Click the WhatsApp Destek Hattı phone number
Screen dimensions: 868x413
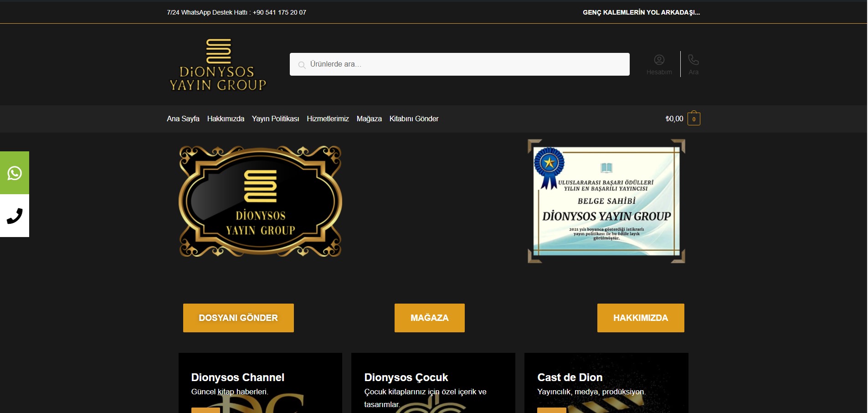tap(279, 12)
